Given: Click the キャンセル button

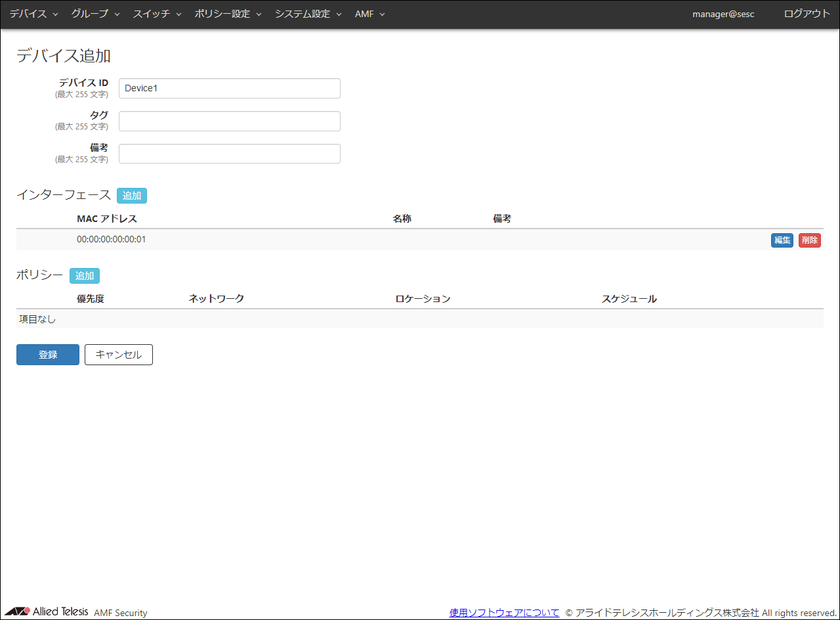Looking at the screenshot, I should tap(118, 355).
